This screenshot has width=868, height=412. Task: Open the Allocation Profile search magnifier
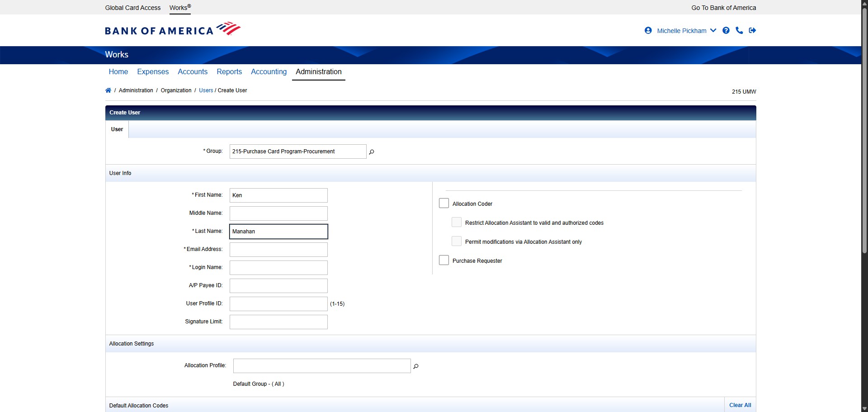click(x=416, y=366)
